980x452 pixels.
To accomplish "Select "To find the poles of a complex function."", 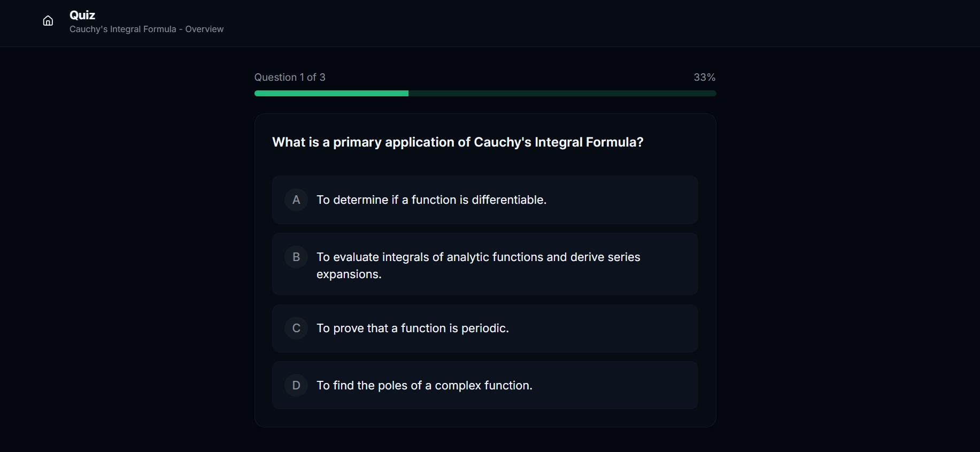I will 424,386.
